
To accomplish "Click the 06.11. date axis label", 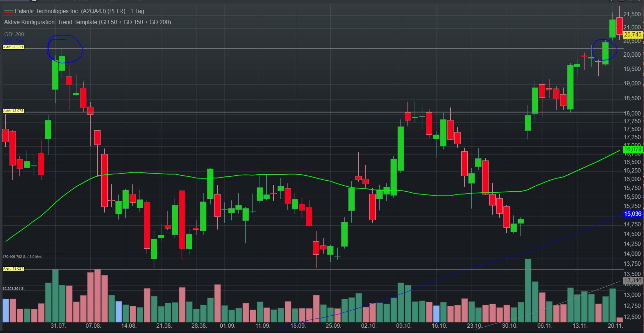I will 545,326.
